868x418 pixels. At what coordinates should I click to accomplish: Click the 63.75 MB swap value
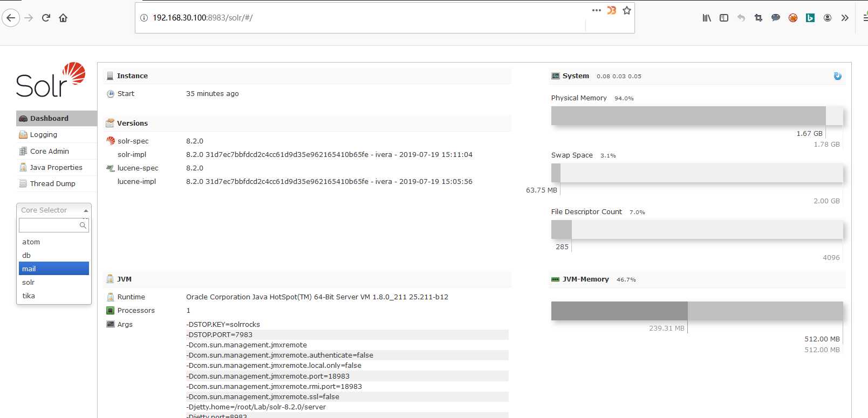pyautogui.click(x=542, y=190)
